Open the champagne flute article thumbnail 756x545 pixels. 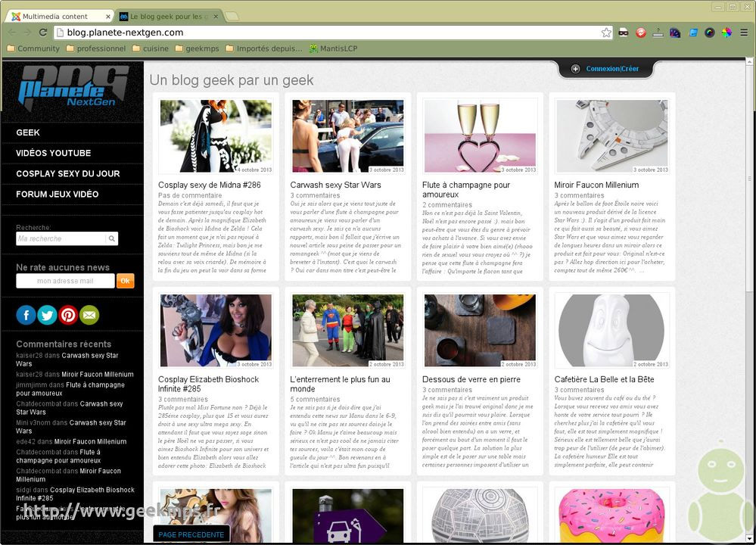point(481,136)
